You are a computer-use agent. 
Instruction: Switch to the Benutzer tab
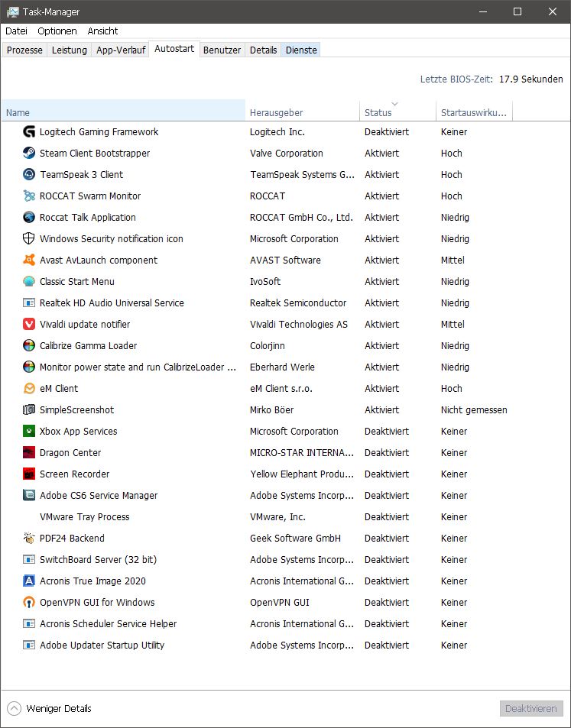click(x=222, y=50)
